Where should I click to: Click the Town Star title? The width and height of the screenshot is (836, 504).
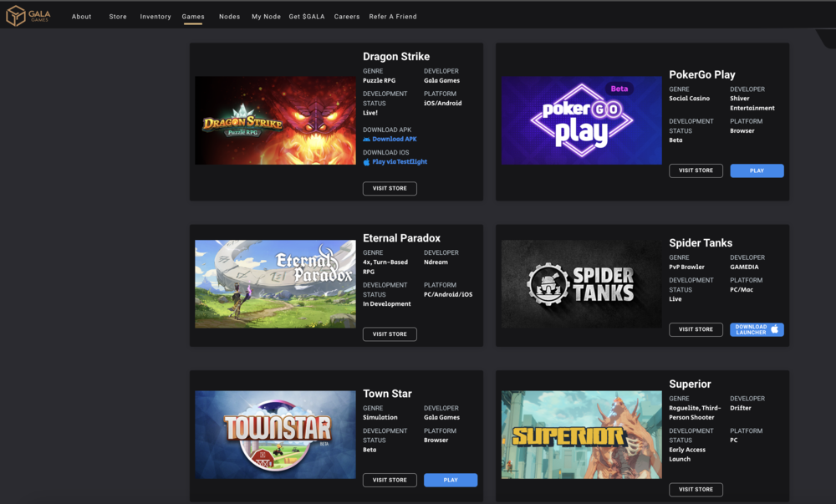[387, 394]
